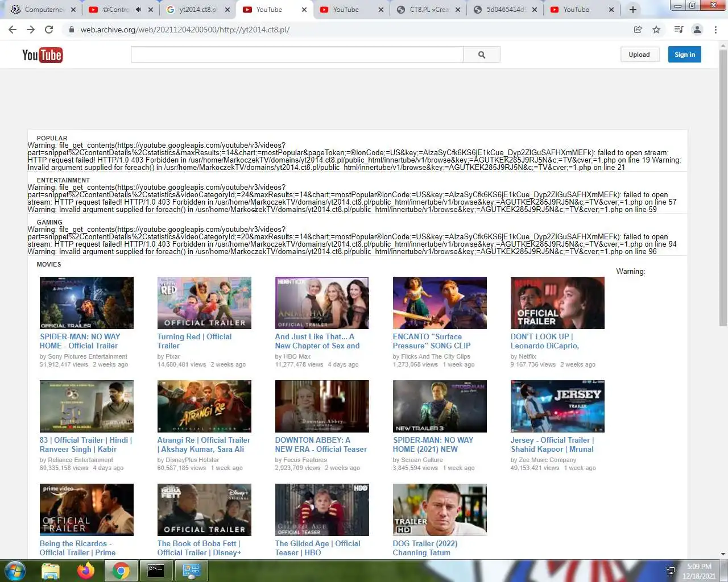The width and height of the screenshot is (728, 582).
Task: Open DOWNTON ABBEY: A NEW ERA link
Action: tap(321, 444)
